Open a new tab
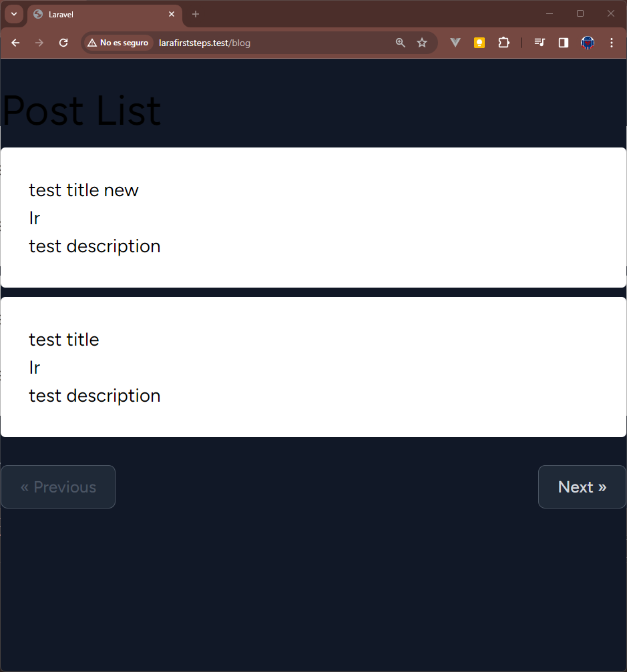This screenshot has width=627, height=672. (196, 14)
